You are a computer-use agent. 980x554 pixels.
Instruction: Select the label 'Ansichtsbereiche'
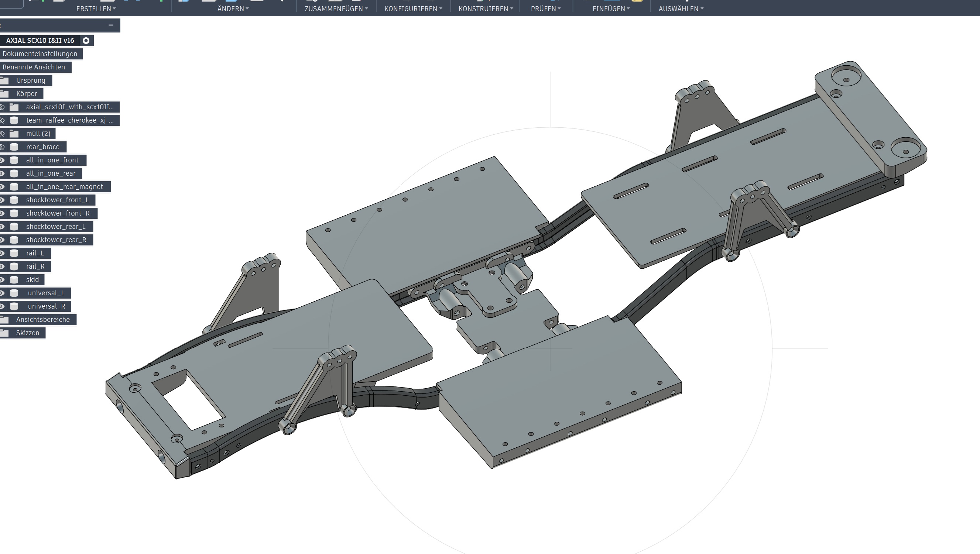click(42, 320)
